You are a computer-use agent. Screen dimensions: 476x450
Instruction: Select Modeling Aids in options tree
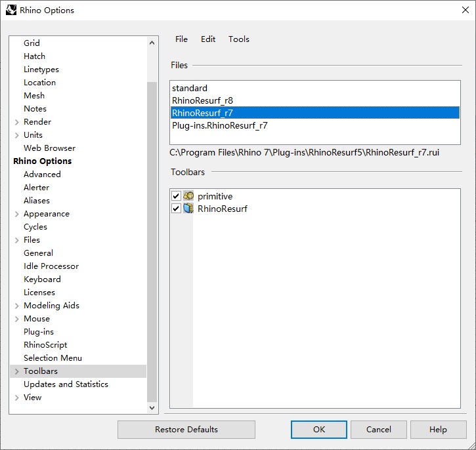pos(52,306)
